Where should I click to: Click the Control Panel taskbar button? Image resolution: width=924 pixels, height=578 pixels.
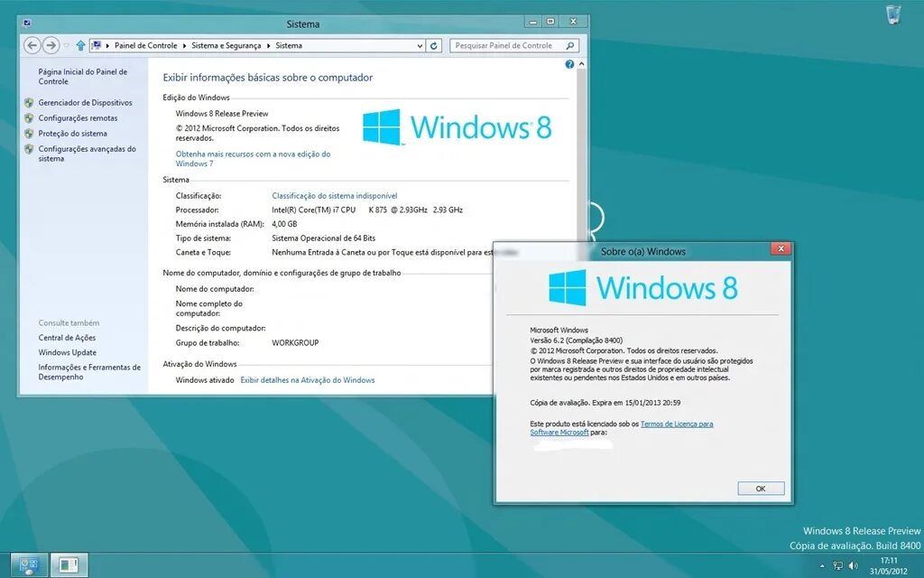(x=28, y=565)
